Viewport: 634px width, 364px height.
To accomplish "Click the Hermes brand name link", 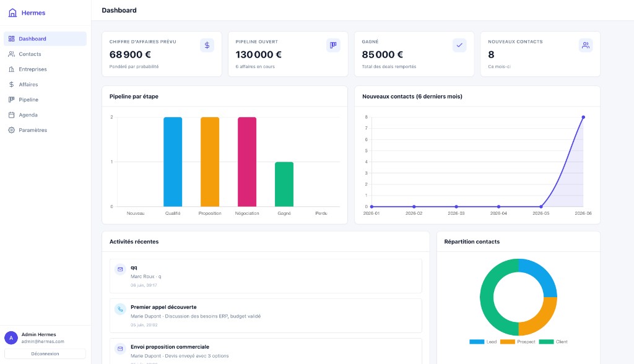I will pyautogui.click(x=33, y=13).
